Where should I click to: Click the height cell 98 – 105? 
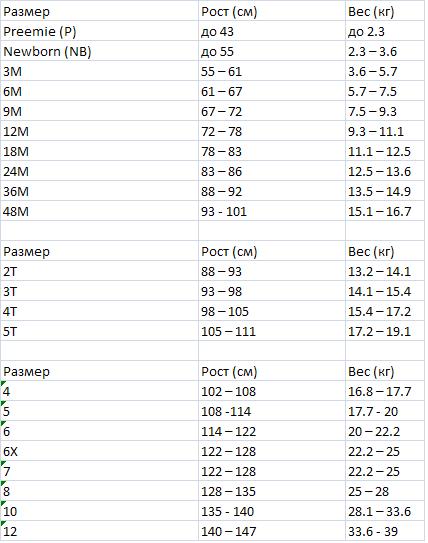(272, 311)
